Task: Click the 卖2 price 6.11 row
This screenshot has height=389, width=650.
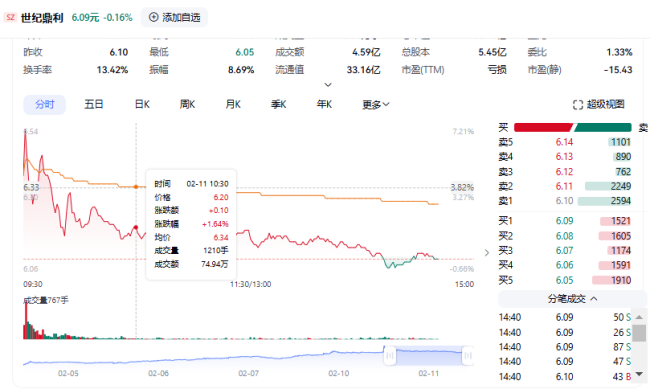Action: click(x=565, y=186)
